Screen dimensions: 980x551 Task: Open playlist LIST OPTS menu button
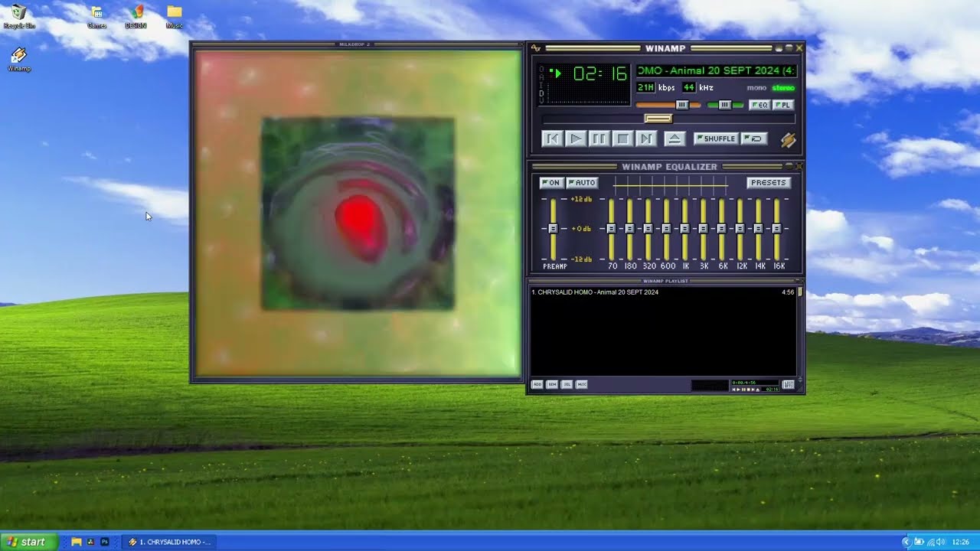click(x=788, y=384)
